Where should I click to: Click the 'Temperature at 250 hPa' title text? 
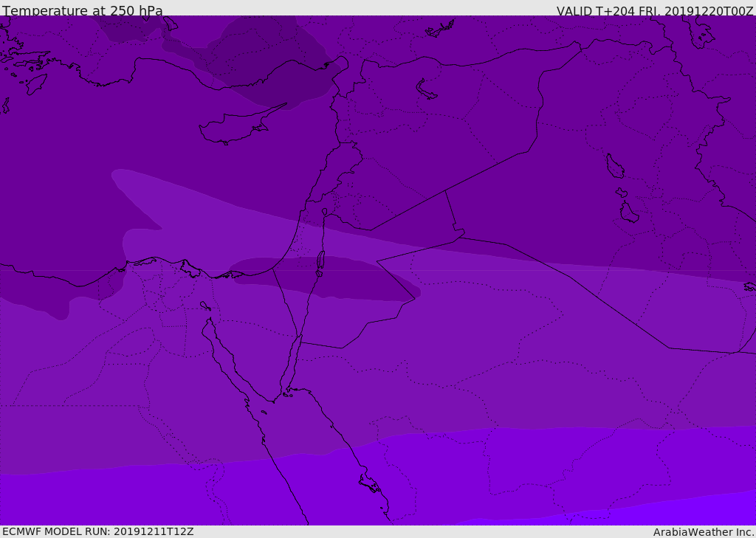click(83, 10)
